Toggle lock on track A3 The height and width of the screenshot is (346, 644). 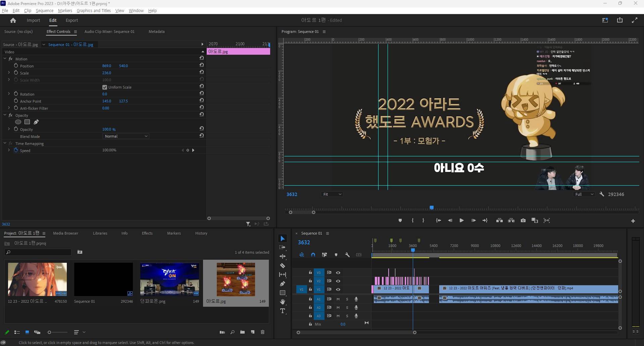tap(310, 316)
